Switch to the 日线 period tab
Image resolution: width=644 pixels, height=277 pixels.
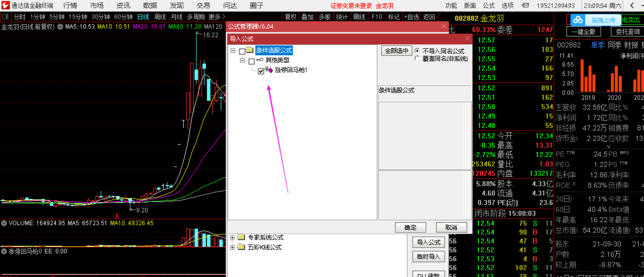click(143, 17)
